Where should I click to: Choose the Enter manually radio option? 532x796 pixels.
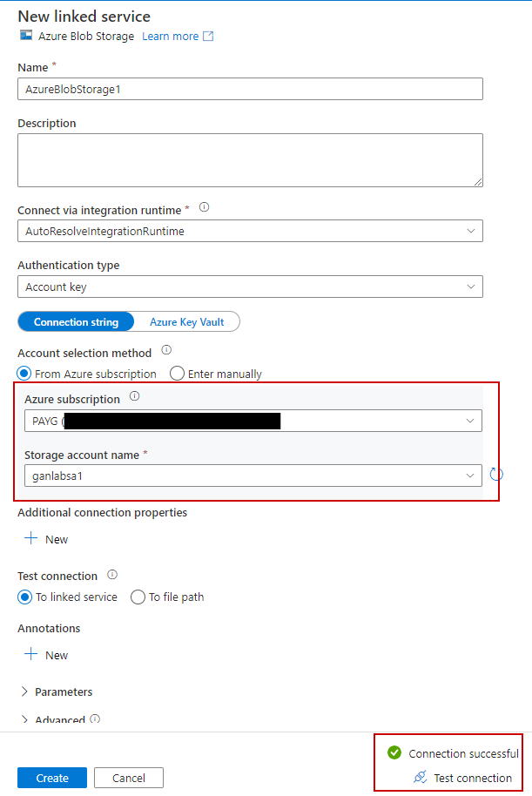click(178, 374)
